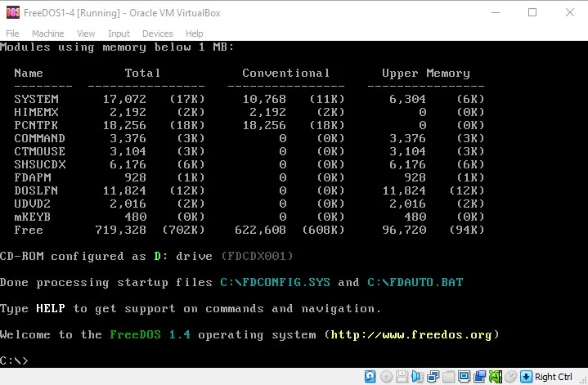Open the Machine menu

pos(47,34)
